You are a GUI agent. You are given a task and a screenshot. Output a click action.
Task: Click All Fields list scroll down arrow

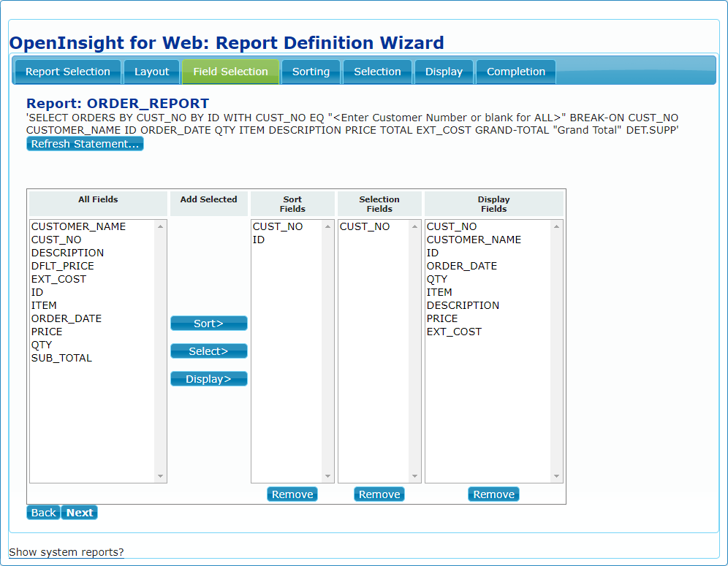pyautogui.click(x=160, y=476)
